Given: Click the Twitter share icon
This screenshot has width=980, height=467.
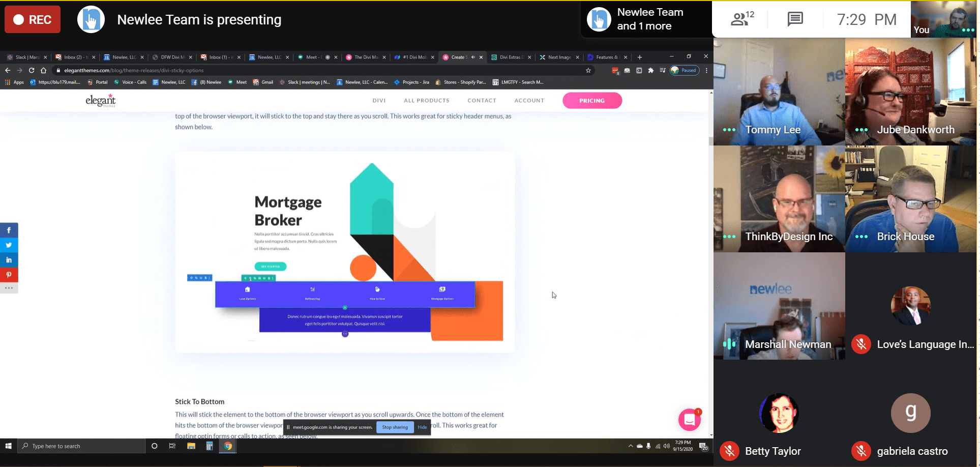Looking at the screenshot, I should [9, 245].
